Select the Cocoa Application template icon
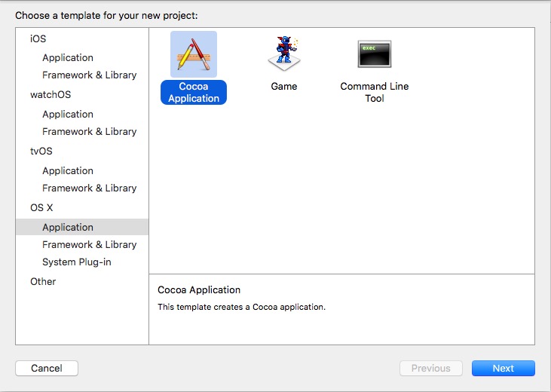The height and width of the screenshot is (392, 551). click(194, 54)
